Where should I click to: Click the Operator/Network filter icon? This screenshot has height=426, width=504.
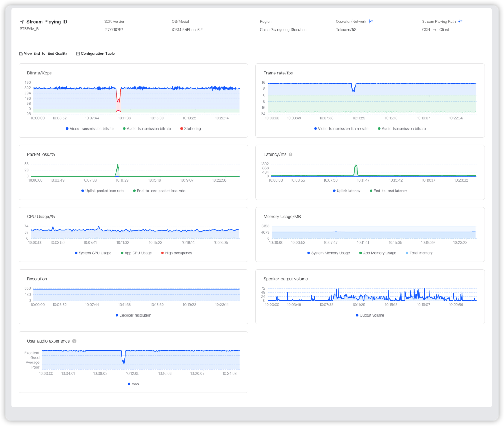(371, 22)
